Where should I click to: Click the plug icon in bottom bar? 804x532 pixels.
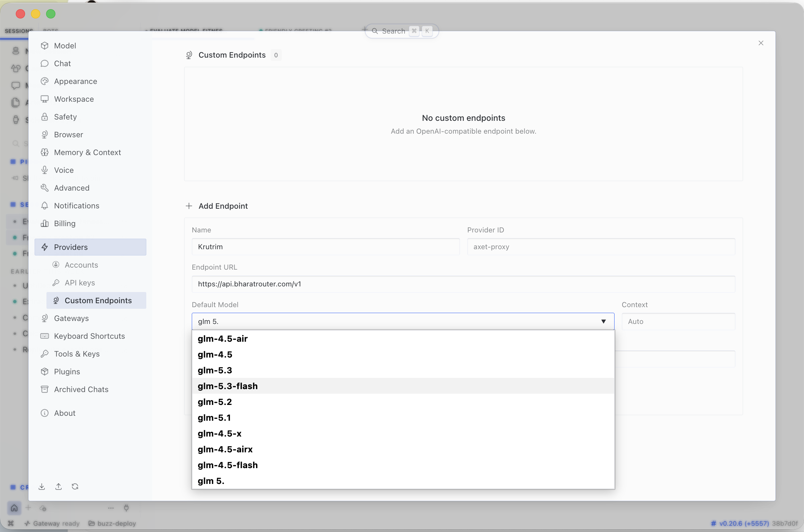point(126,508)
